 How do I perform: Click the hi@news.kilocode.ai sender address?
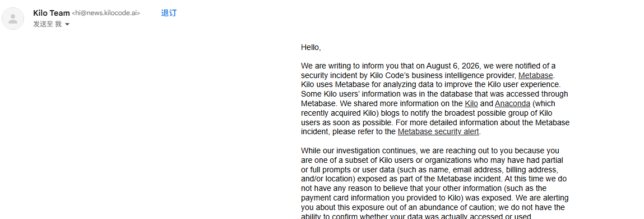point(106,13)
